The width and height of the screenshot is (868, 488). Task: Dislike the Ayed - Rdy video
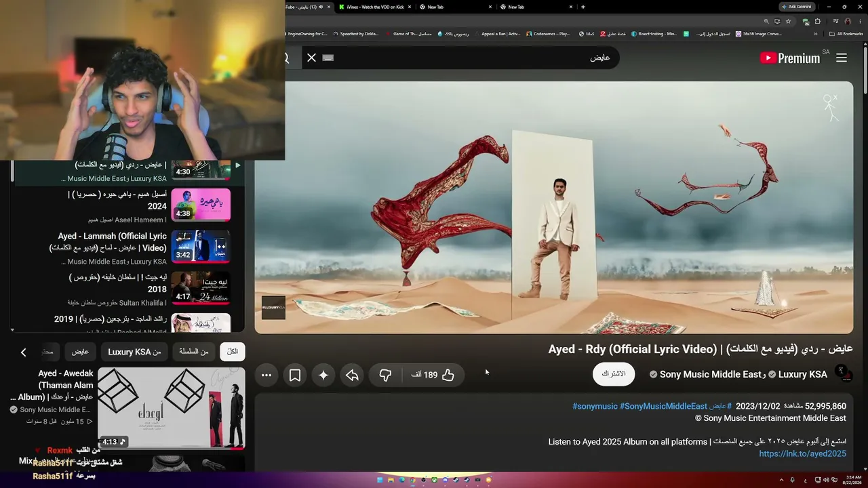tap(385, 375)
